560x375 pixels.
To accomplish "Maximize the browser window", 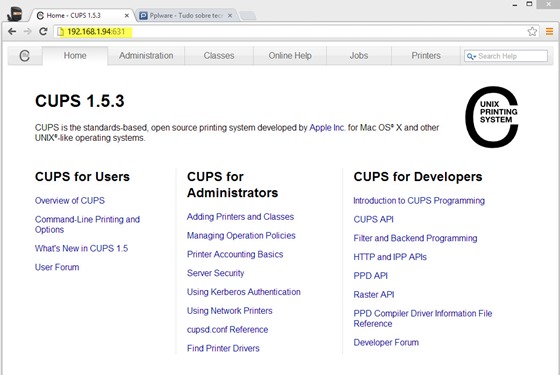I will pos(529,4).
